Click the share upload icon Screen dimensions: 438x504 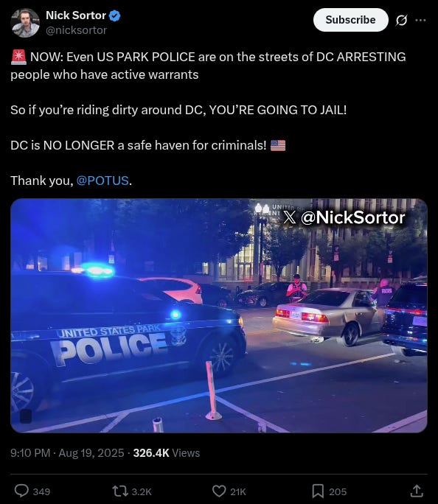417,491
